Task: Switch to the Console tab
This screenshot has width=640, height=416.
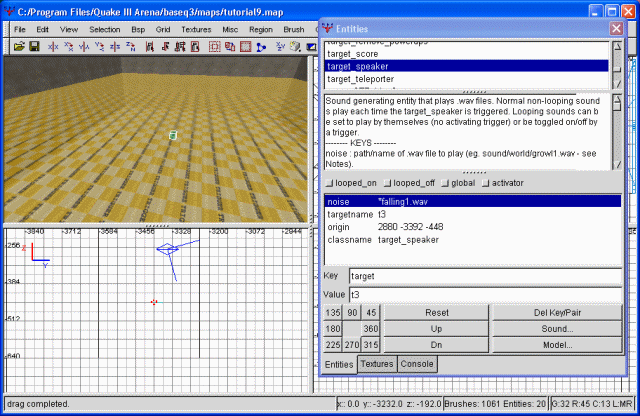Action: [x=417, y=364]
